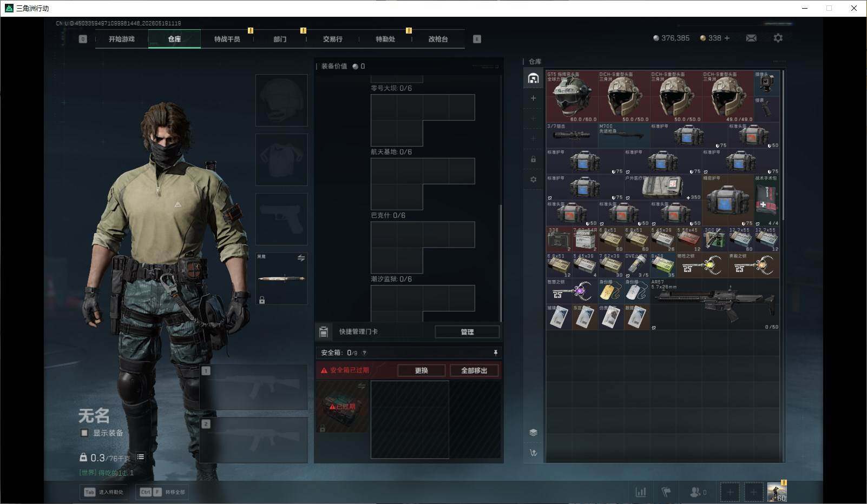Show safe box help via the question mark
This screenshot has height=504, width=867.
364,353
